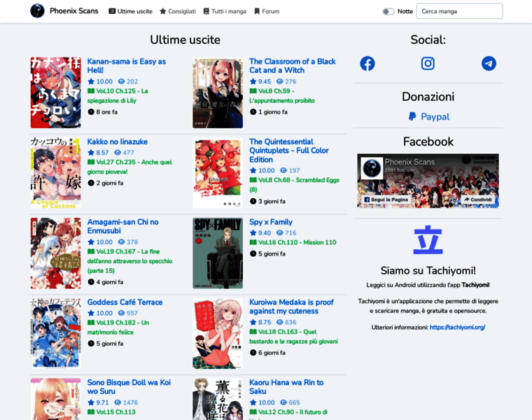Open the Forum navigation link
The height and width of the screenshot is (420, 532).
(267, 11)
